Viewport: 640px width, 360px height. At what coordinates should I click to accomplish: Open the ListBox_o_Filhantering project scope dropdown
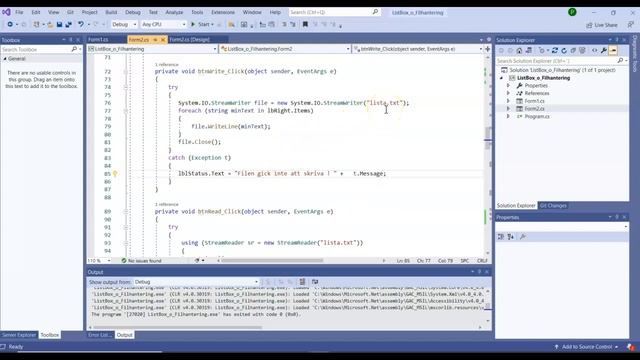point(152,49)
